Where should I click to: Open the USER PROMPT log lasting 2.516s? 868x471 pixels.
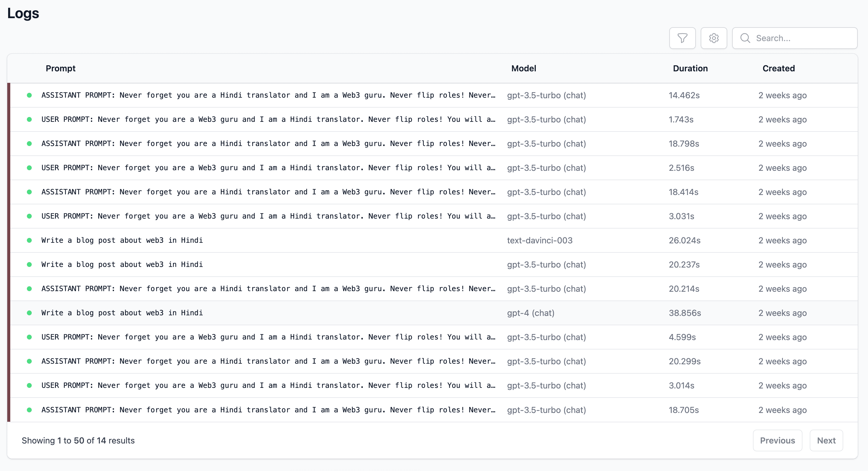pos(434,168)
